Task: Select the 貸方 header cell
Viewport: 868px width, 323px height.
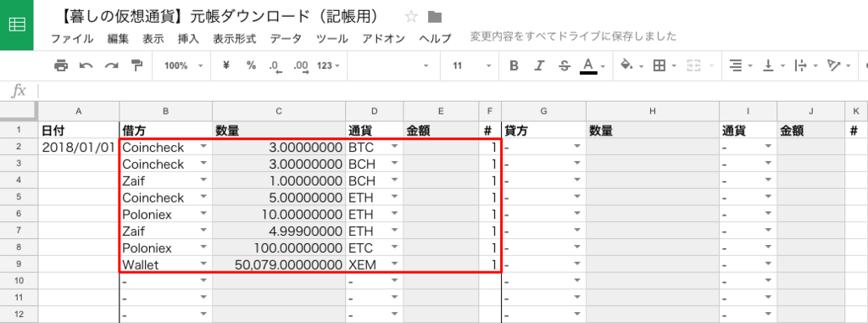Action: pyautogui.click(x=543, y=131)
